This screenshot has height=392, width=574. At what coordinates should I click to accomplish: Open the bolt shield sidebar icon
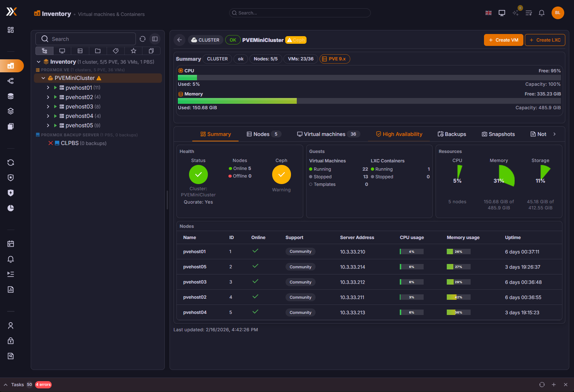tap(11, 193)
